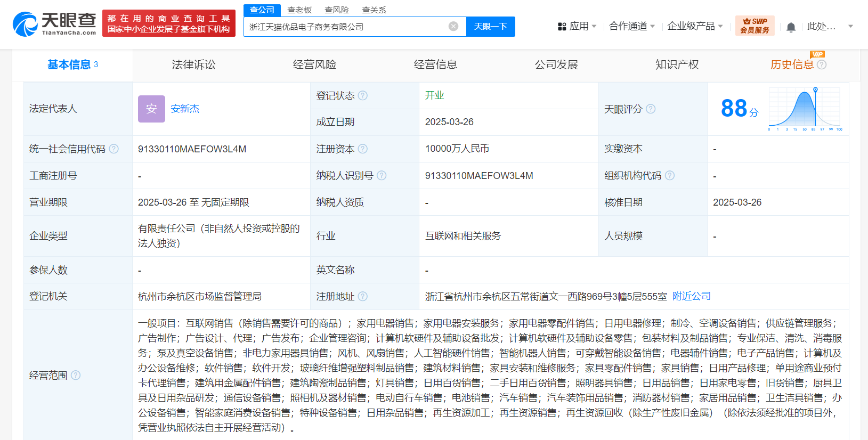Image resolution: width=868 pixels, height=440 pixels.
Task: Expand the 应用 dropdown menu
Action: click(x=577, y=26)
